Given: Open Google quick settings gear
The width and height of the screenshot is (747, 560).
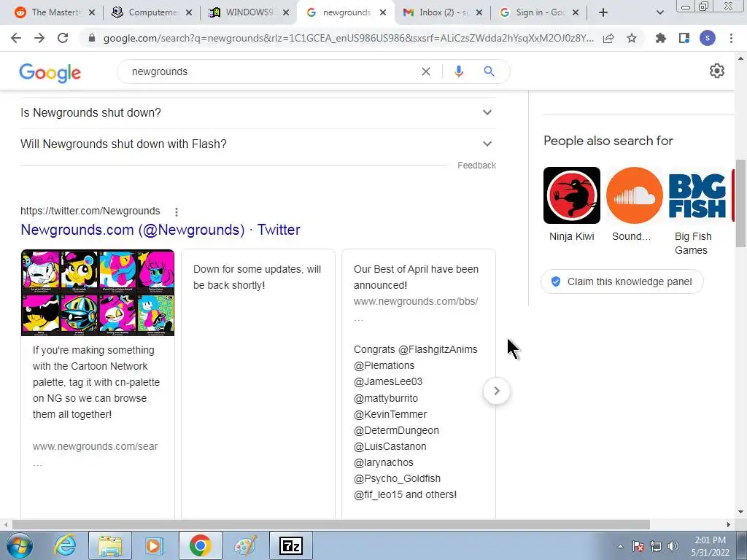Looking at the screenshot, I should point(717,71).
